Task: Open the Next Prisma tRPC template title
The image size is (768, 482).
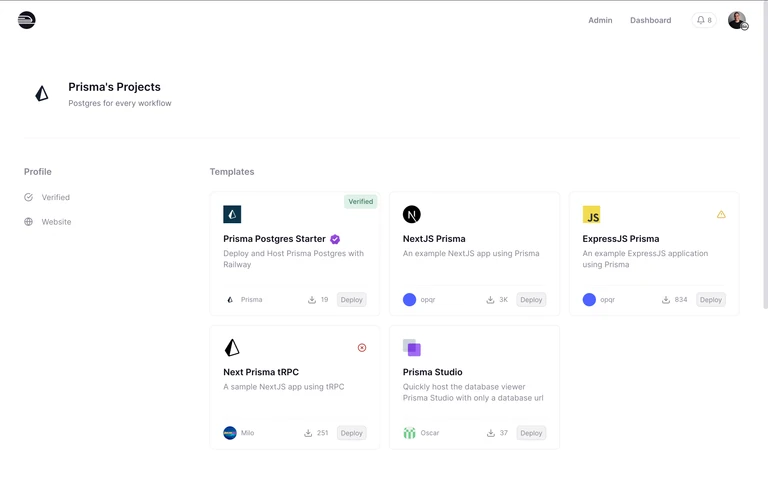Action: pyautogui.click(x=261, y=372)
